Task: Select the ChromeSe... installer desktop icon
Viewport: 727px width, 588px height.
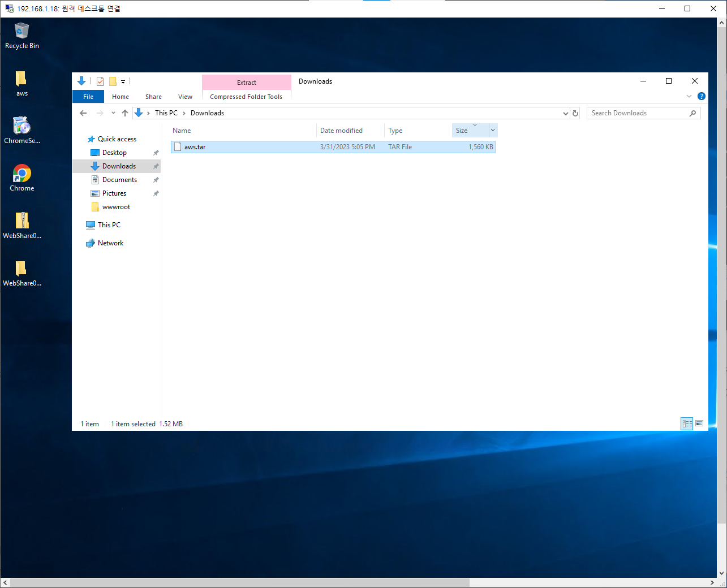Action: pyautogui.click(x=21, y=130)
